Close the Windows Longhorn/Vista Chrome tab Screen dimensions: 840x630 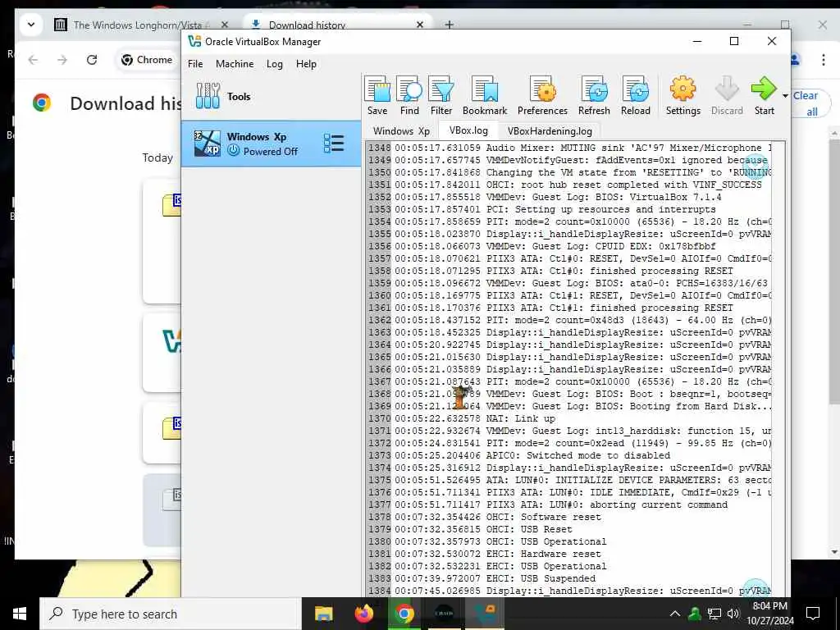pos(225,25)
